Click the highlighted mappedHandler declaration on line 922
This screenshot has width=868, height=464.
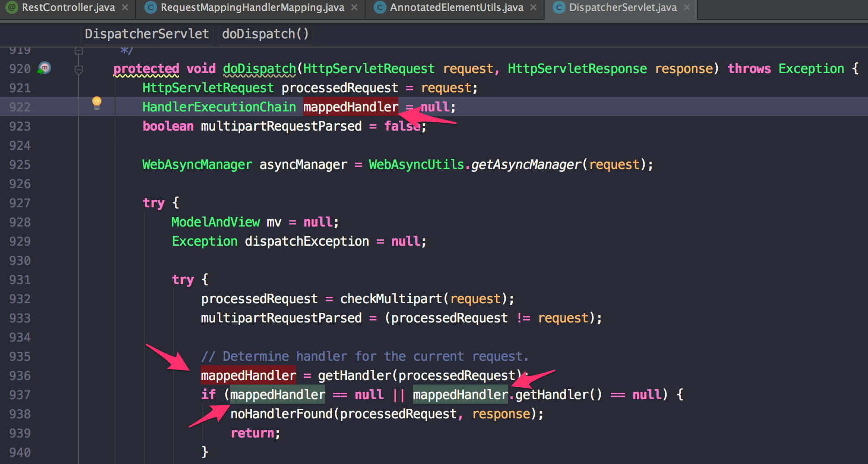pos(351,107)
